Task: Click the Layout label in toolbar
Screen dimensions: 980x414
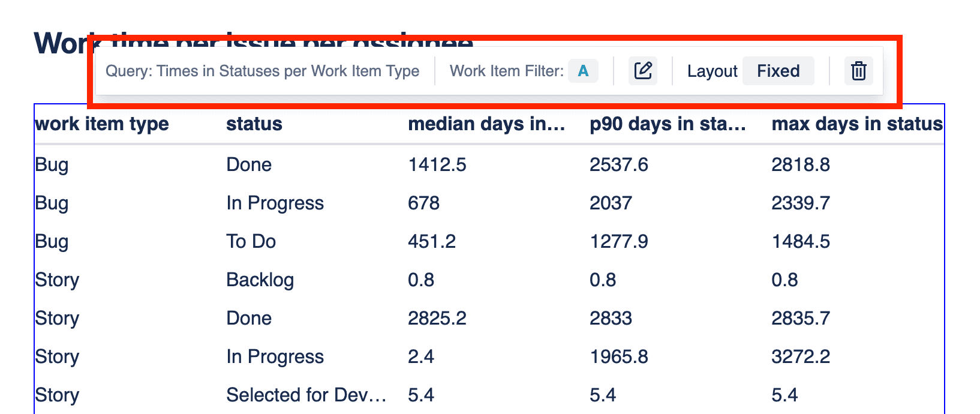Action: (x=713, y=71)
